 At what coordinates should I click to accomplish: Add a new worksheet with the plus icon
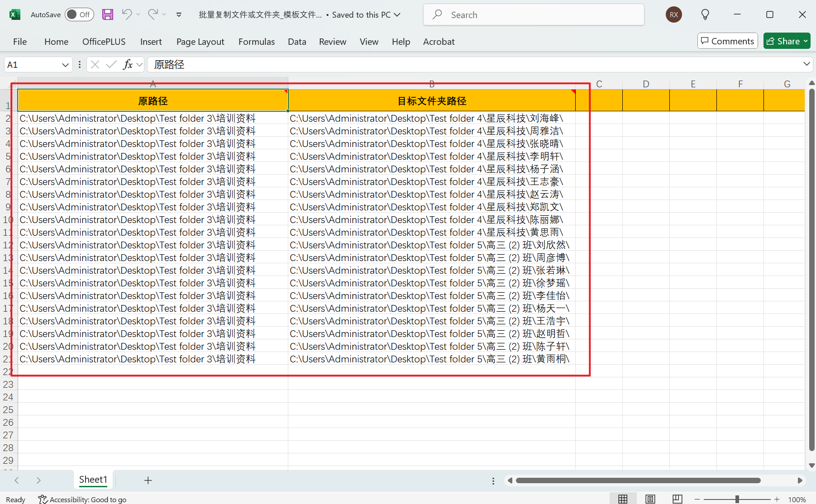pos(148,480)
